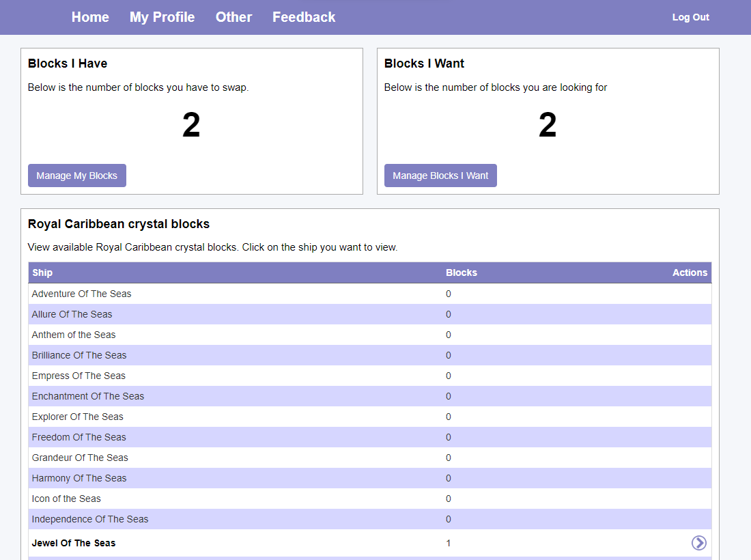Image resolution: width=751 pixels, height=560 pixels.
Task: Click the arrow icon for Jewel Of The Seas
Action: click(698, 543)
